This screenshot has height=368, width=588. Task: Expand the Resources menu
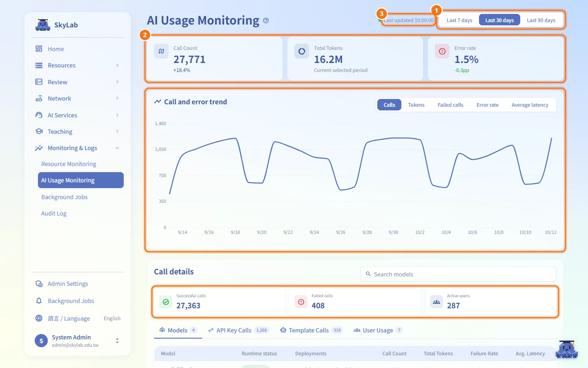click(x=78, y=65)
